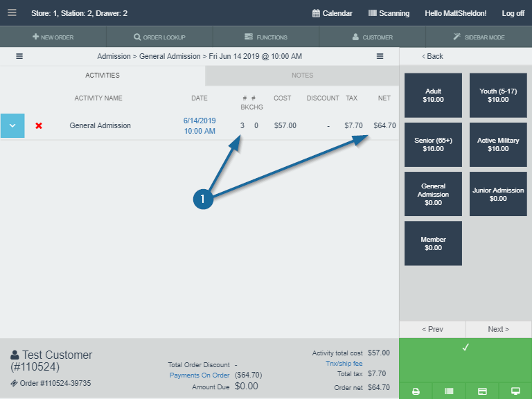Click the $64.70 net value in row
The width and height of the screenshot is (532, 399).
coord(384,125)
